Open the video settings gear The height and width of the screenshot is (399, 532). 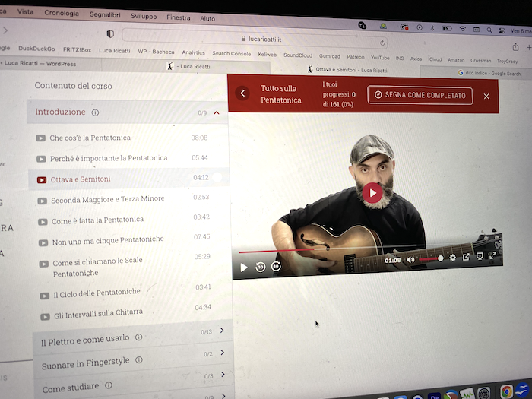click(453, 258)
